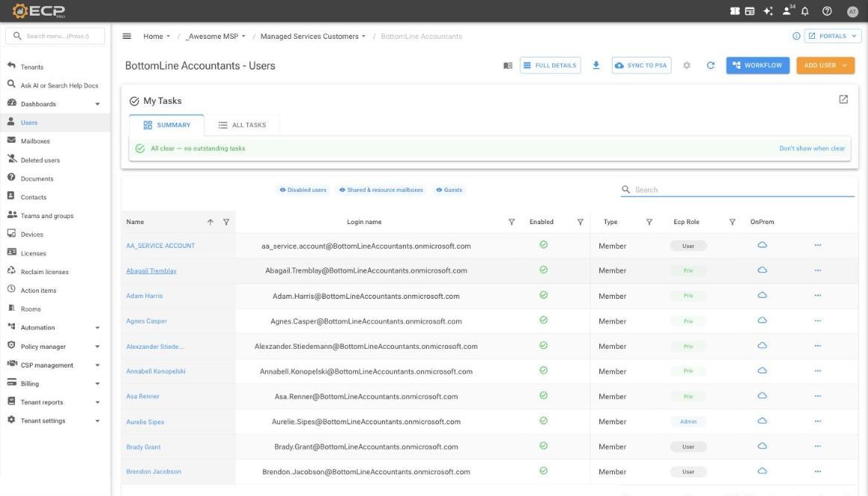The image size is (868, 496).
Task: Open the table settings gear icon
Action: (687, 66)
